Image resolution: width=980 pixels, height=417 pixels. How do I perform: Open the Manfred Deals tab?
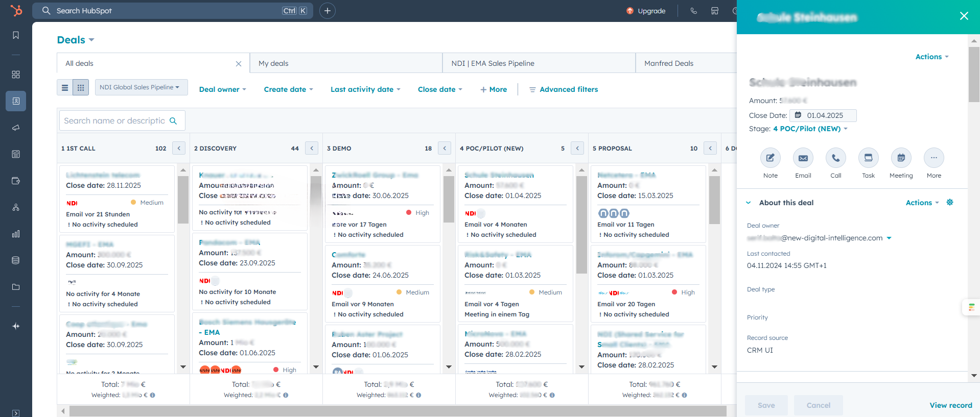coord(668,63)
